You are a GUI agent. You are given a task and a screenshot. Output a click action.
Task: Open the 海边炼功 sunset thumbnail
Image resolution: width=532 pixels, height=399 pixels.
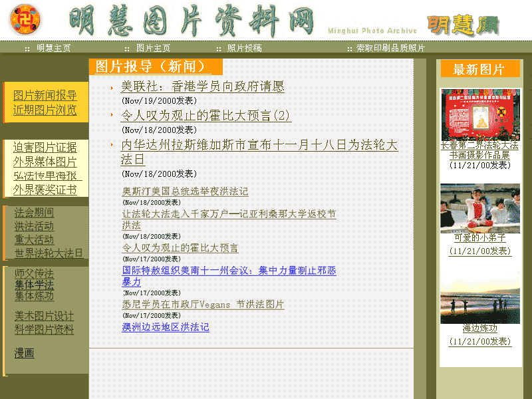pos(479,297)
